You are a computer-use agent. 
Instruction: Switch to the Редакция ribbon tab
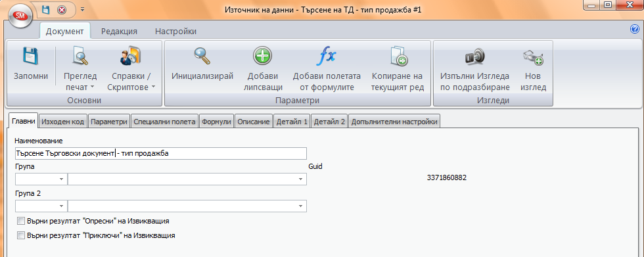click(x=119, y=31)
